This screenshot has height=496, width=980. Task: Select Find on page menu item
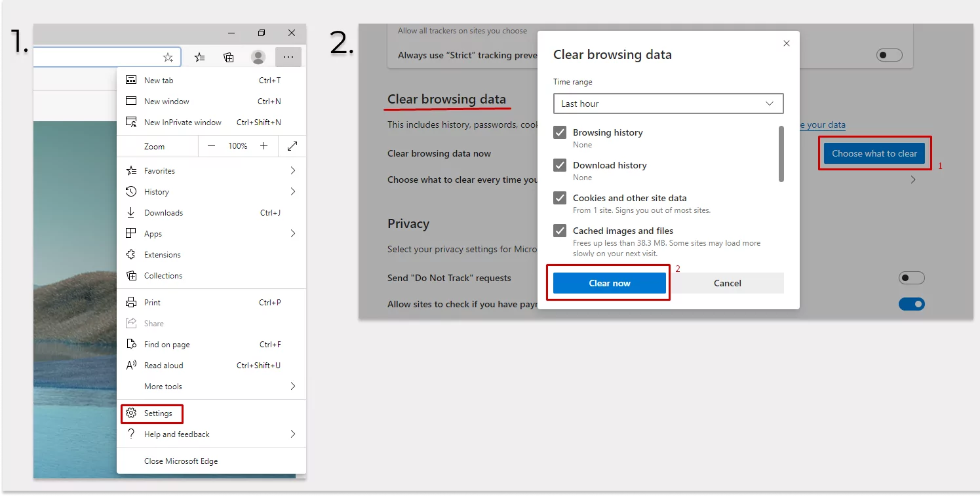click(x=211, y=344)
